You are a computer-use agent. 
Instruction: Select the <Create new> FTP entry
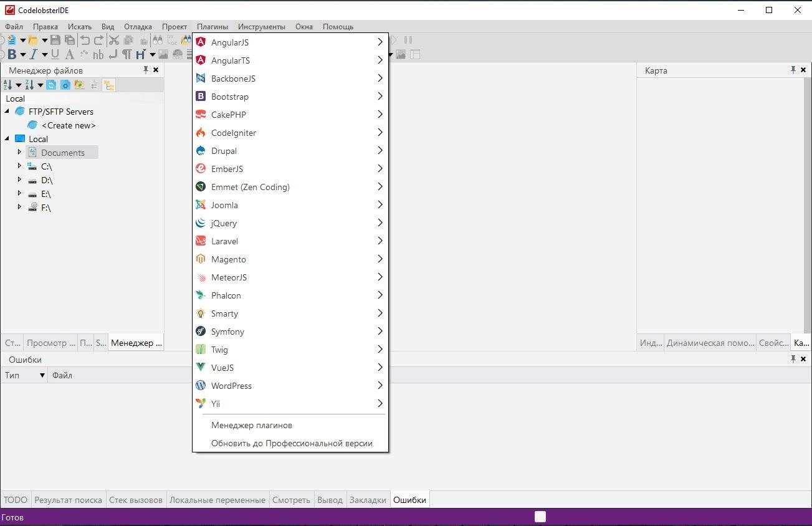(x=69, y=125)
